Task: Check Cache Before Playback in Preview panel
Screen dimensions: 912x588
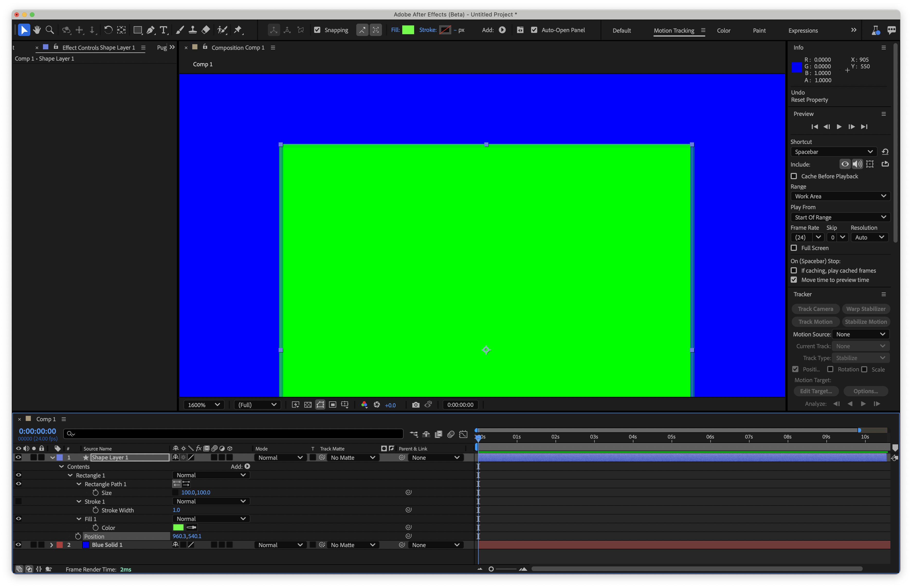Action: [x=794, y=176]
